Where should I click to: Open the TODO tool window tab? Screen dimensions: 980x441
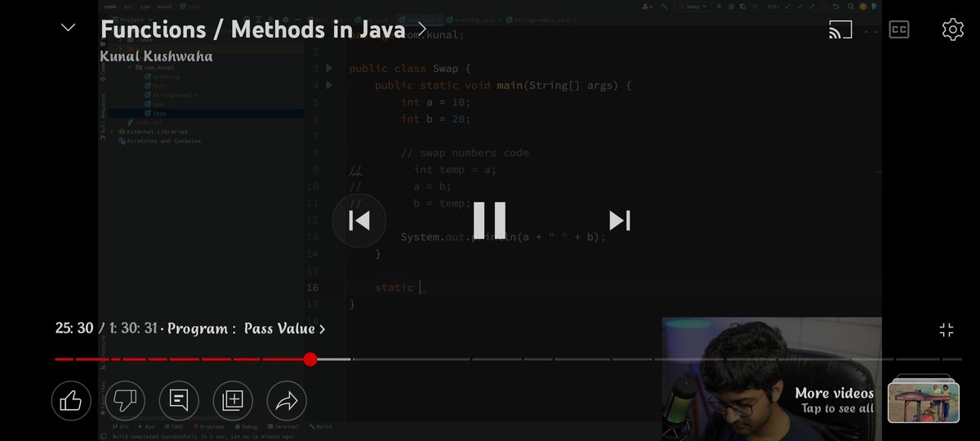pyautogui.click(x=174, y=426)
